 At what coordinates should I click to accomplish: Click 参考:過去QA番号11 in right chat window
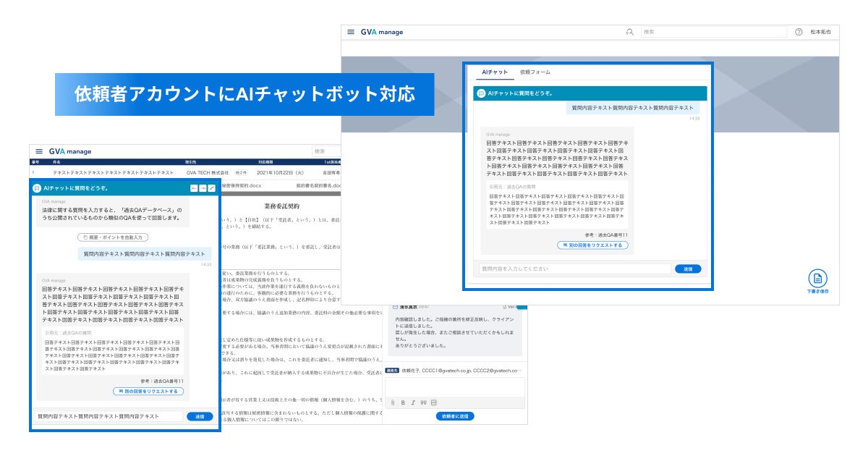(606, 235)
